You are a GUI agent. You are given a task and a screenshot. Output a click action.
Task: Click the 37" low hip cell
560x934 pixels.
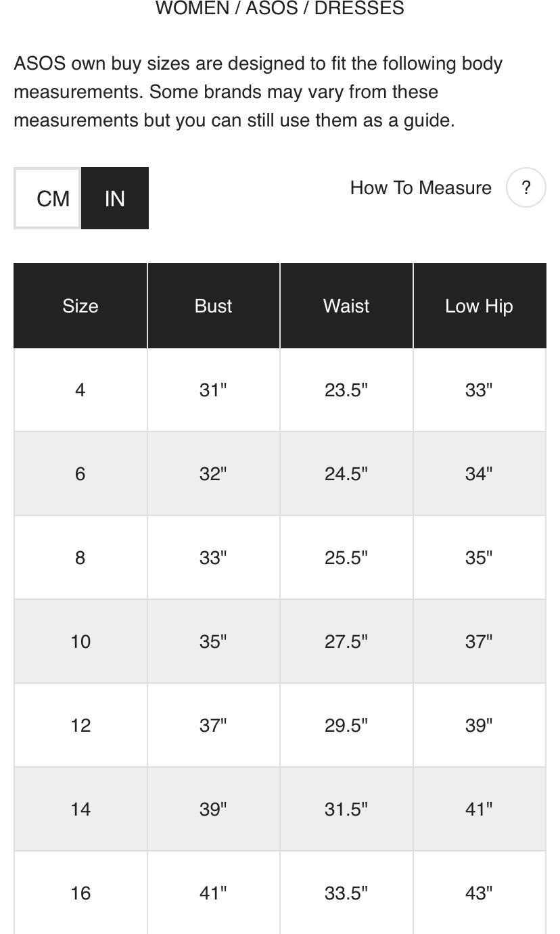(x=480, y=642)
